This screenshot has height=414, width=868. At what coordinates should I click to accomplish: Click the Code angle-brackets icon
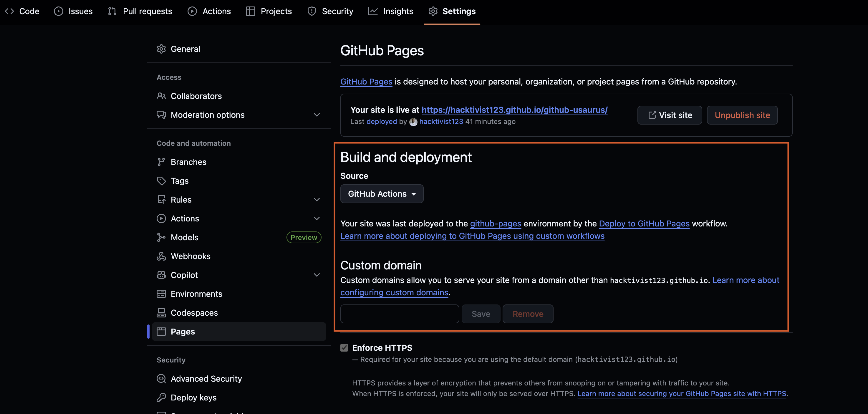click(x=9, y=11)
